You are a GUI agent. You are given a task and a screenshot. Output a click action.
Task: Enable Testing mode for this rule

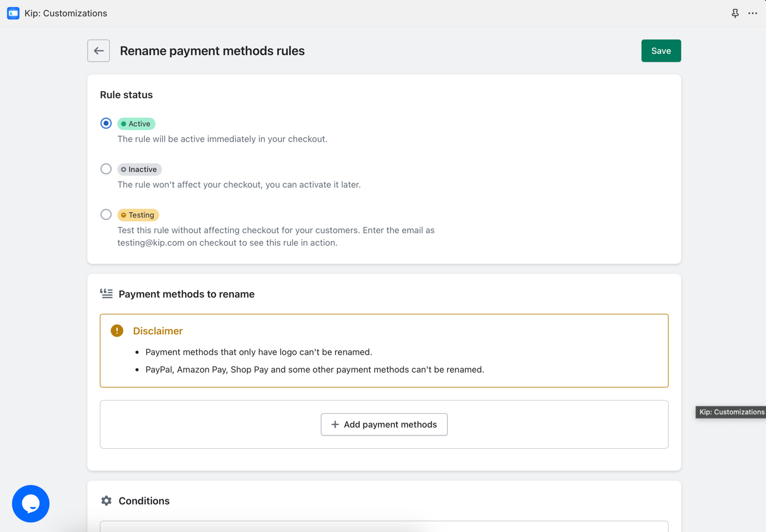pyautogui.click(x=106, y=214)
